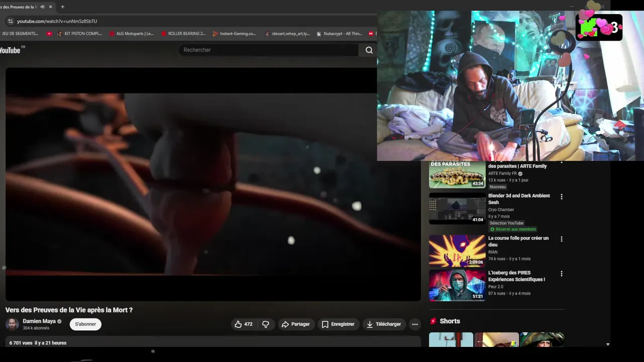Open L'Iceberg des PIRES Expériences title

coord(516,276)
